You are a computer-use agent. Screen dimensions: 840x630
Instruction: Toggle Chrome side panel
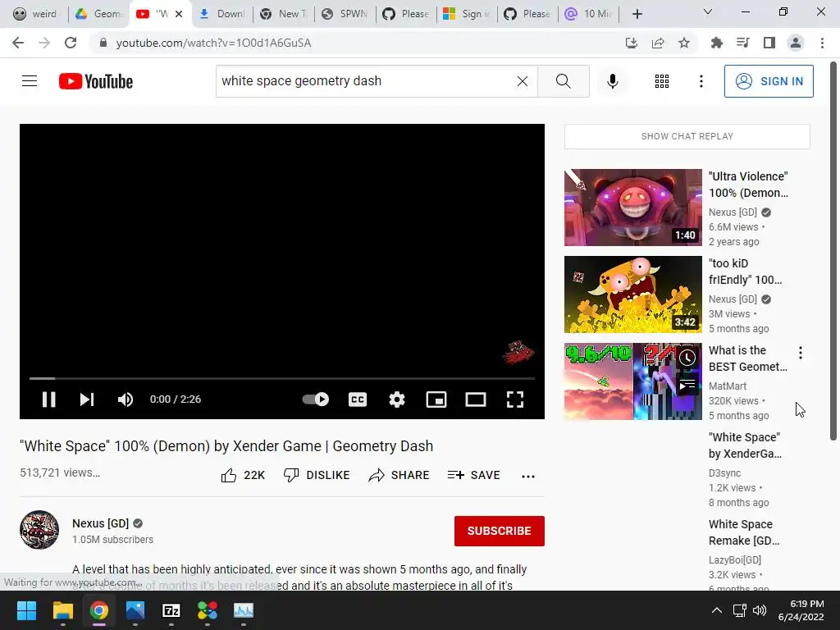pos(769,43)
